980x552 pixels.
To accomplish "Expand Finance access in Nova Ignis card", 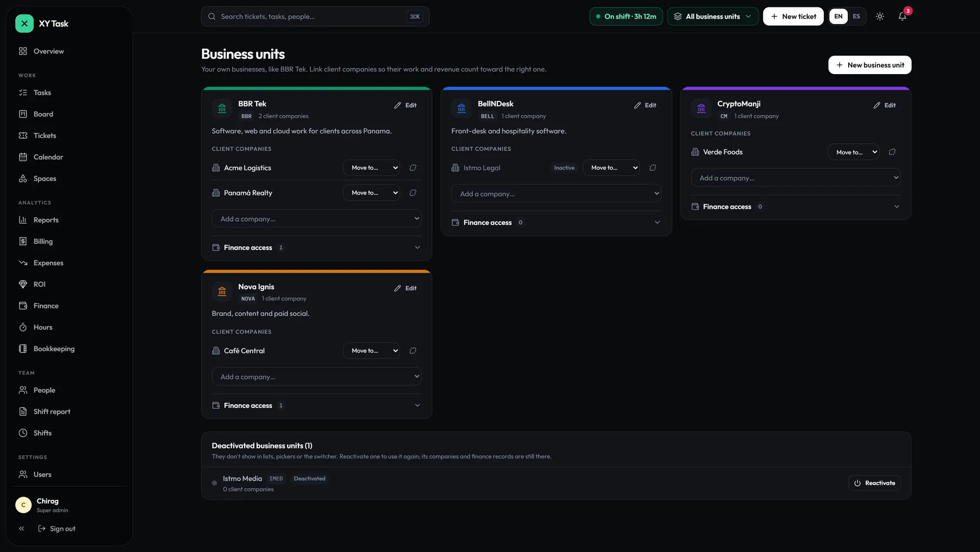I will point(317,405).
